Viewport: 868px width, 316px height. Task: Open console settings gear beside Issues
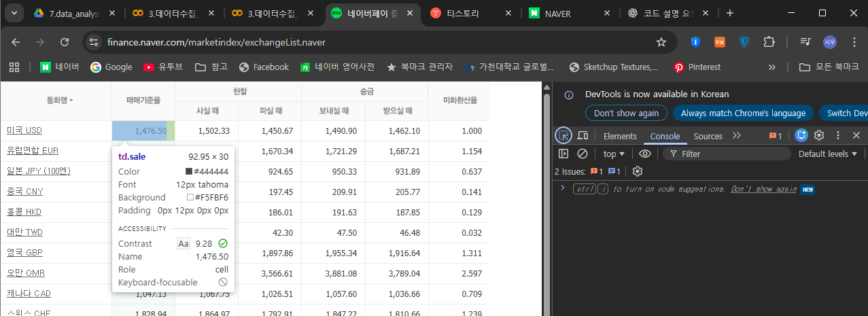point(637,171)
